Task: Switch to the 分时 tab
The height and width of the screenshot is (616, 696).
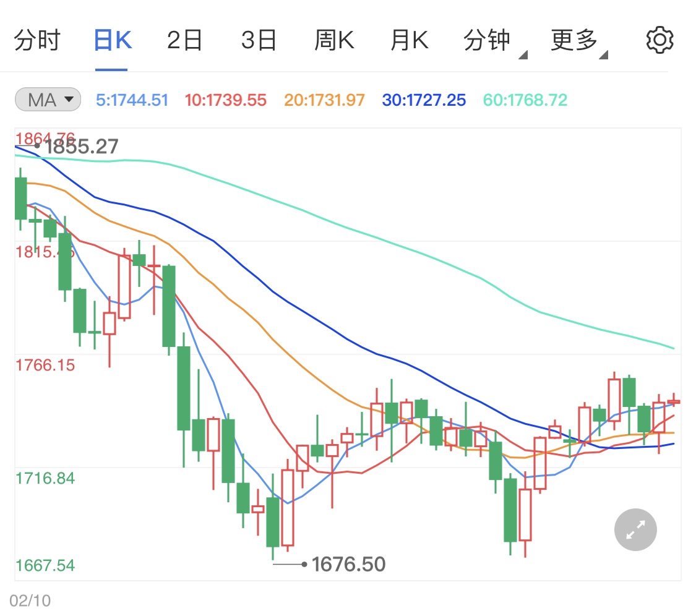Action: (x=37, y=40)
